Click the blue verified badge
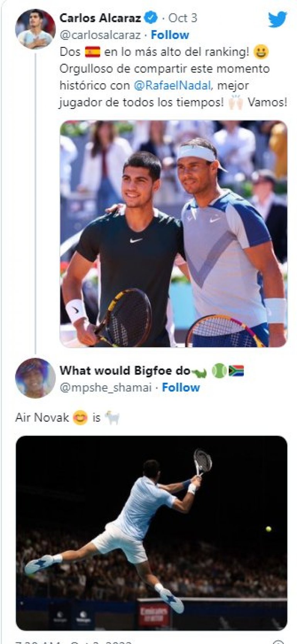297x644 pixels. coord(150,18)
